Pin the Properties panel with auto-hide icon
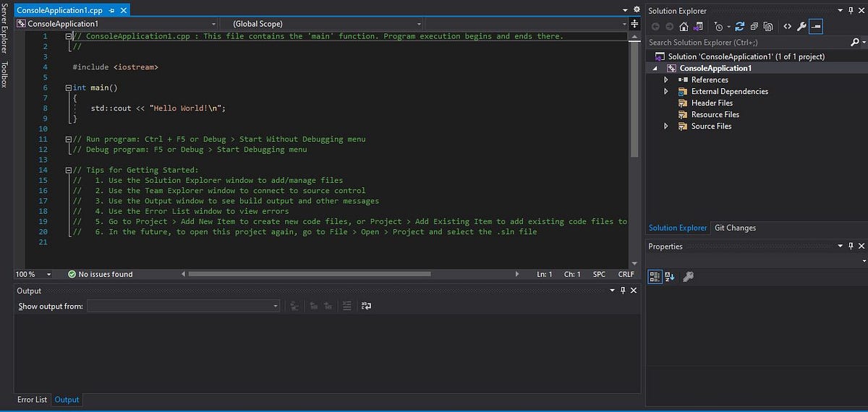 tap(851, 246)
